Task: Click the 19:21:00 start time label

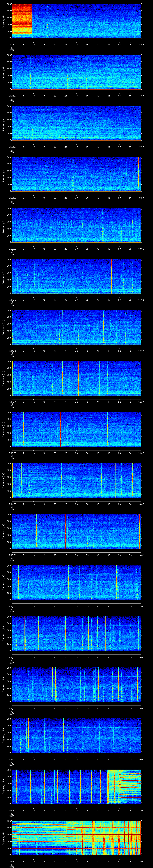Action: pos(12,861)
